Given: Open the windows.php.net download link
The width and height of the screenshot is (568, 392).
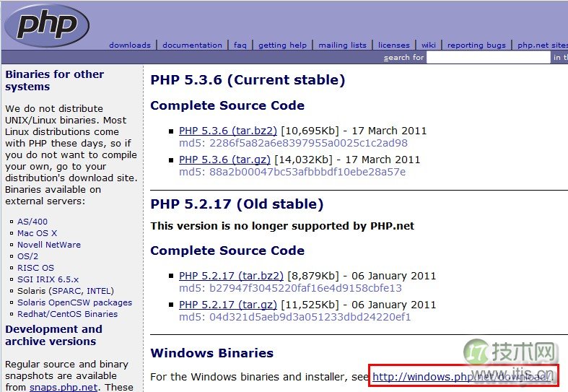Looking at the screenshot, I should pyautogui.click(x=461, y=377).
